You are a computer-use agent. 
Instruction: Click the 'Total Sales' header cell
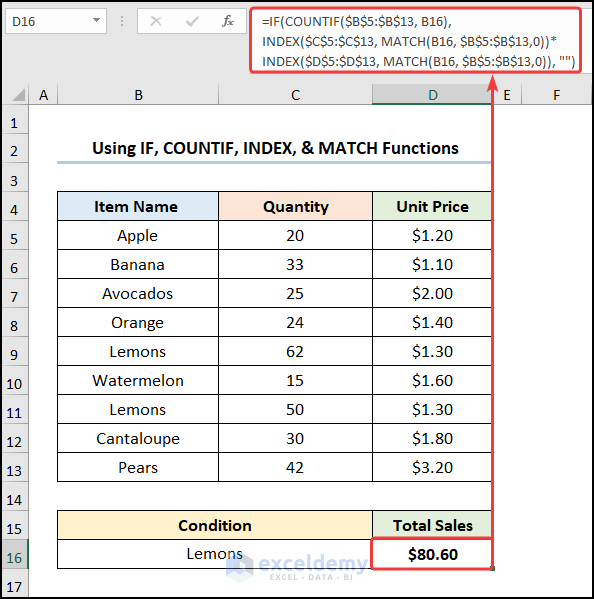point(432,525)
